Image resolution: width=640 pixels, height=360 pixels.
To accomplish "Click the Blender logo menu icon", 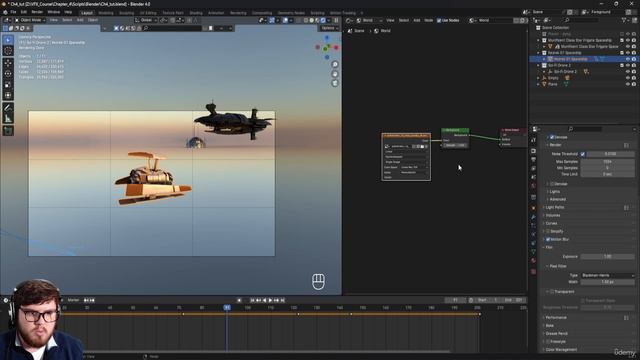I will 5,12.
